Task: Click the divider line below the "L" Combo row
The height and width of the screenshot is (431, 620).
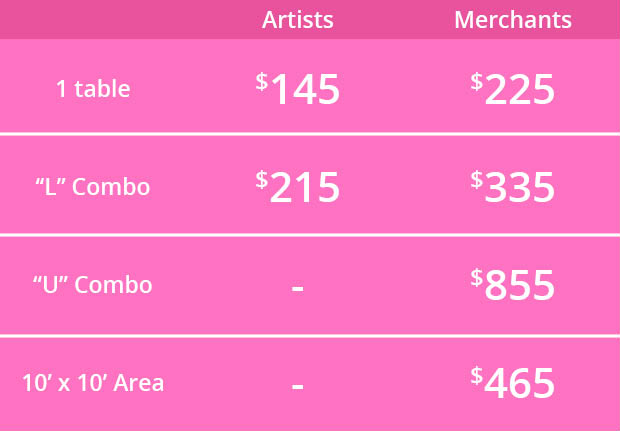Action: click(x=310, y=235)
